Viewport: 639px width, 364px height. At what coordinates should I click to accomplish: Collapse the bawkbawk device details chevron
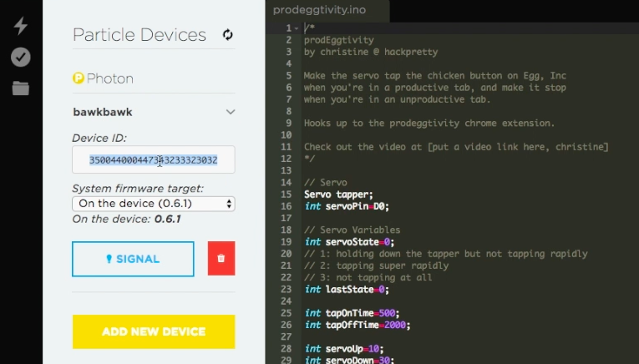tap(231, 112)
